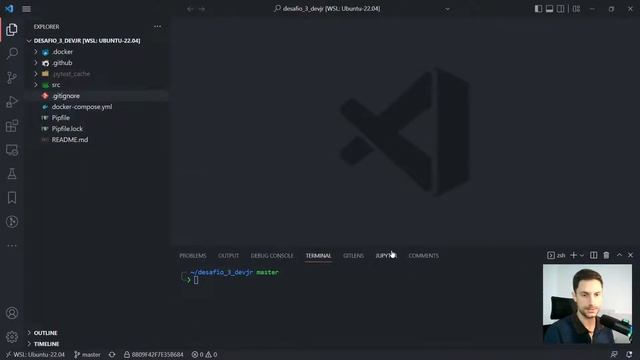Go forward in editor navigation
This screenshot has width=640, height=360.
click(x=202, y=9)
